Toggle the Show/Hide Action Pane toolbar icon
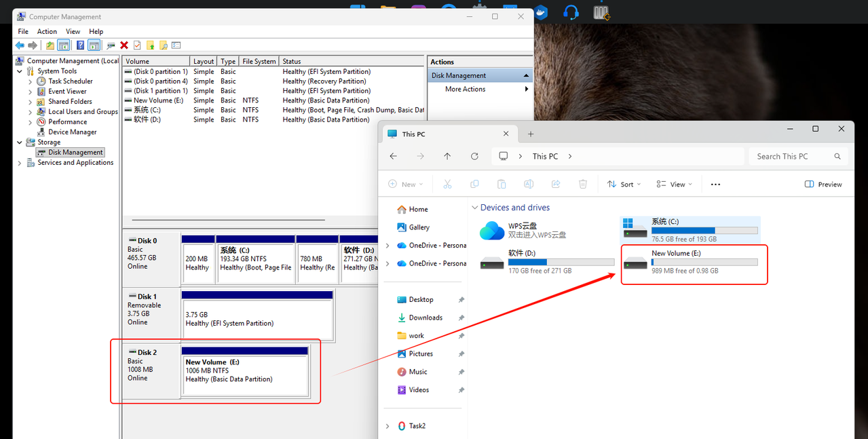 [x=94, y=45]
